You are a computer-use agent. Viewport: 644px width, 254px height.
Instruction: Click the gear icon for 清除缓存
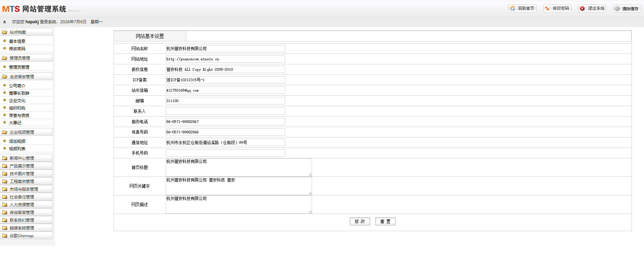coord(617,9)
